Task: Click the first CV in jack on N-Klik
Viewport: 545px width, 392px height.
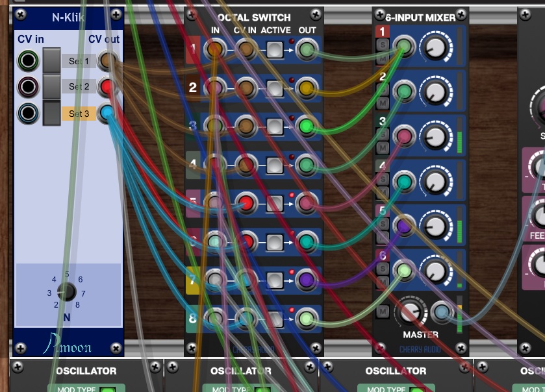Action: (28, 61)
